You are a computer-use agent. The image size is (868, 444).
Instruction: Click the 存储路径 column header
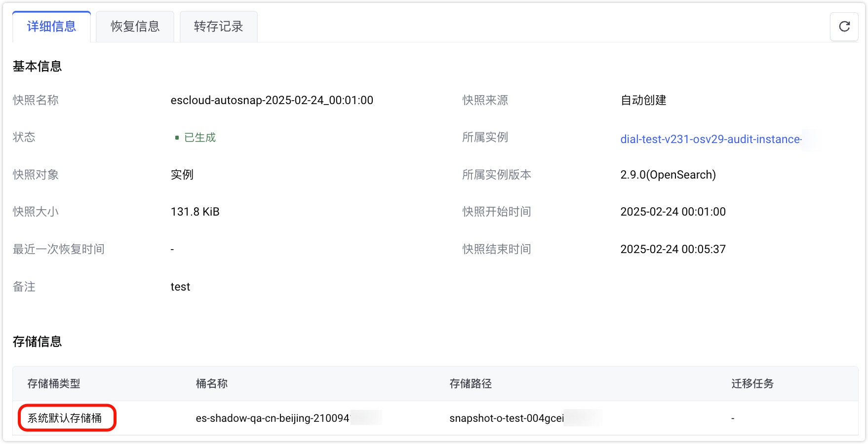point(471,384)
